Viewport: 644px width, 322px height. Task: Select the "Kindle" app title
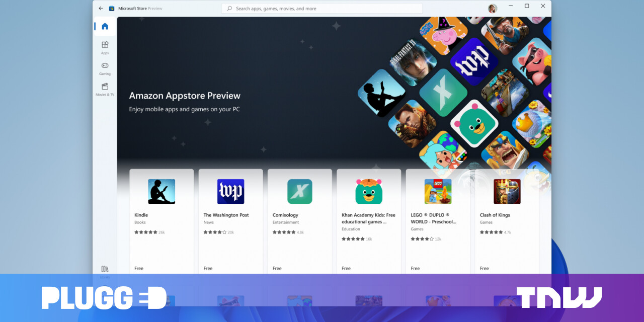coord(141,215)
